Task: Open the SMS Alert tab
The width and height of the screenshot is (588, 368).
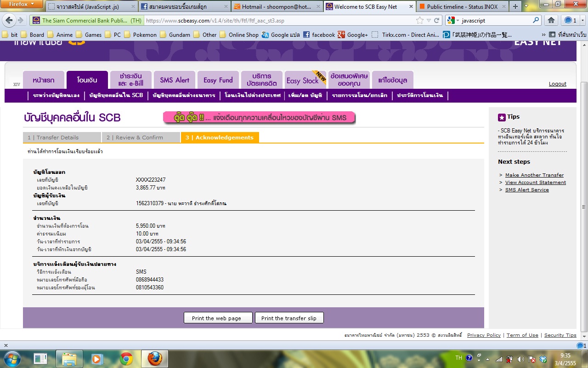Action: [x=175, y=80]
